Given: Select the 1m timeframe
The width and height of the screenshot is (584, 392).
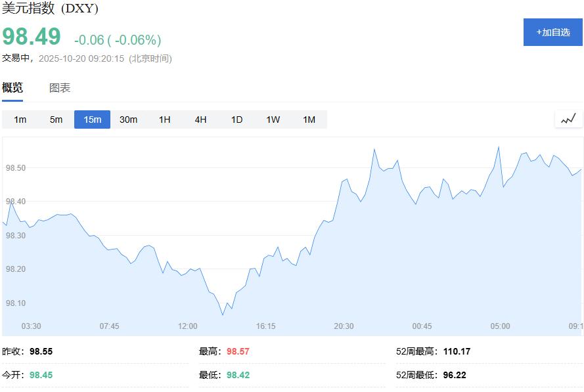Looking at the screenshot, I should click(20, 120).
